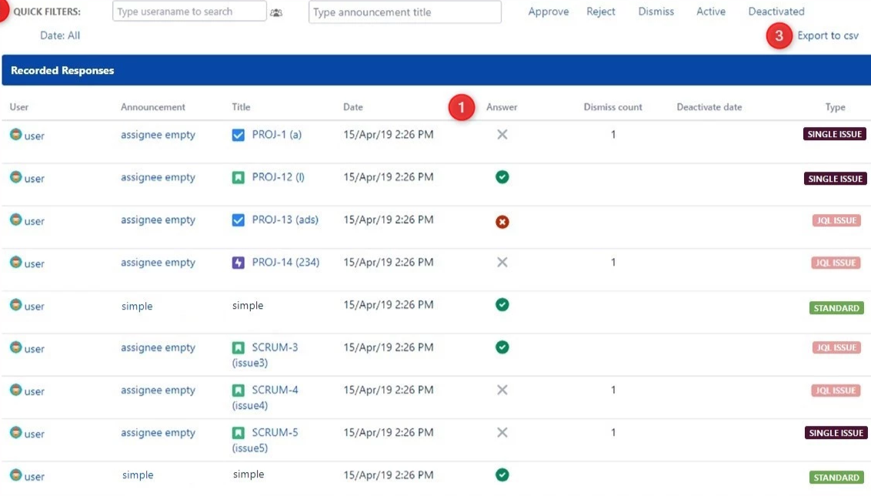Click the task icon next to PROJ-1 (a)
This screenshot has width=871, height=496.
(x=238, y=135)
